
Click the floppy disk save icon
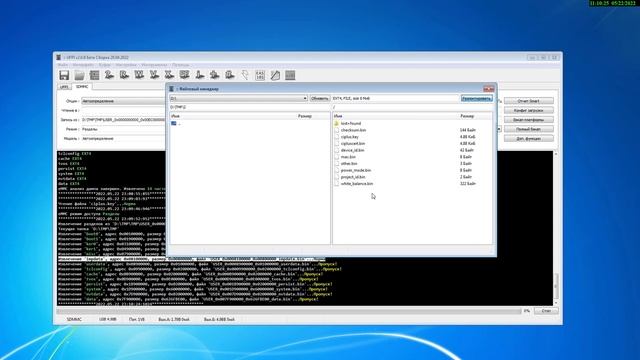point(64,75)
